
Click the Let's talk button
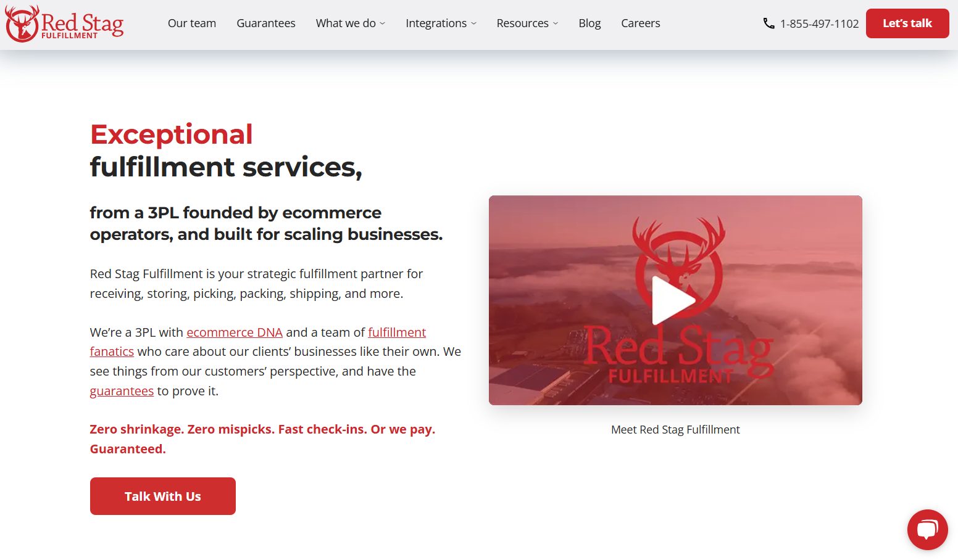(907, 23)
